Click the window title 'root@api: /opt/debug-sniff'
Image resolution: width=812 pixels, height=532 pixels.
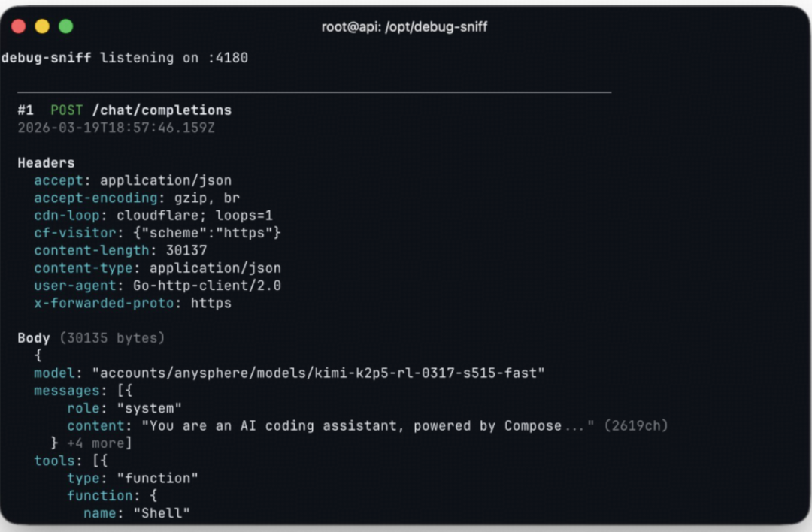point(404,27)
